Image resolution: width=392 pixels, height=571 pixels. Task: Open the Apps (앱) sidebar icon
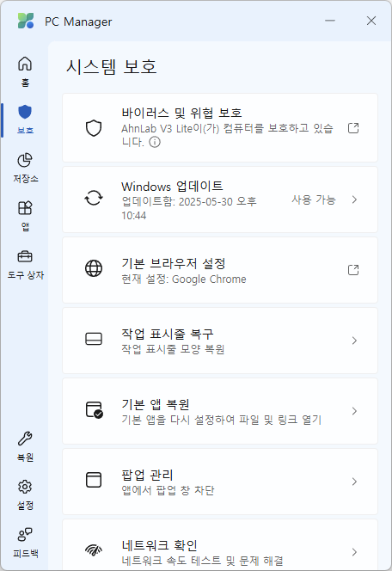click(x=25, y=208)
